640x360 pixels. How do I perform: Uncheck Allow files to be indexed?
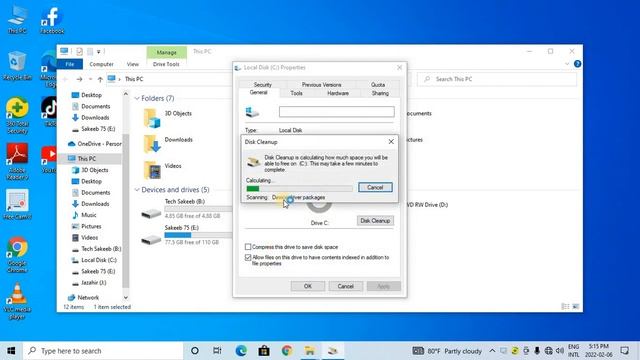click(x=248, y=258)
